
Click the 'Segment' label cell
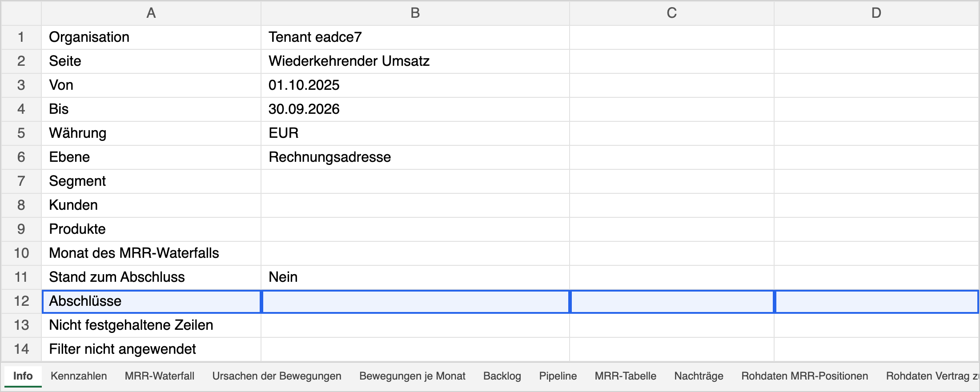tap(151, 181)
